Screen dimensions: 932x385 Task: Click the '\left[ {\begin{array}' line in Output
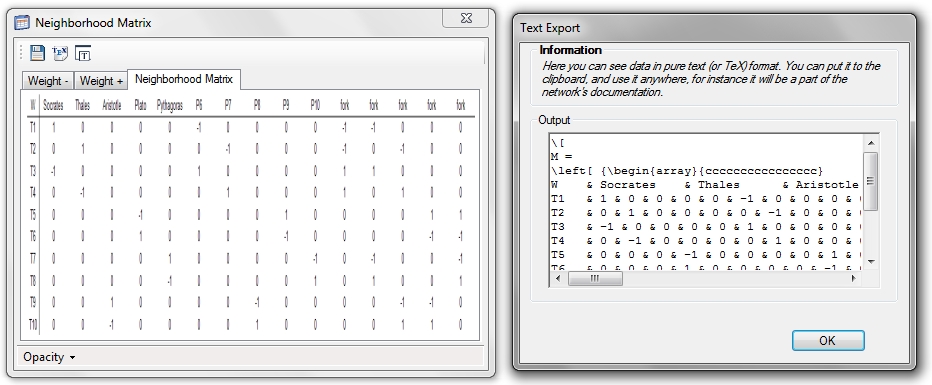687,171
